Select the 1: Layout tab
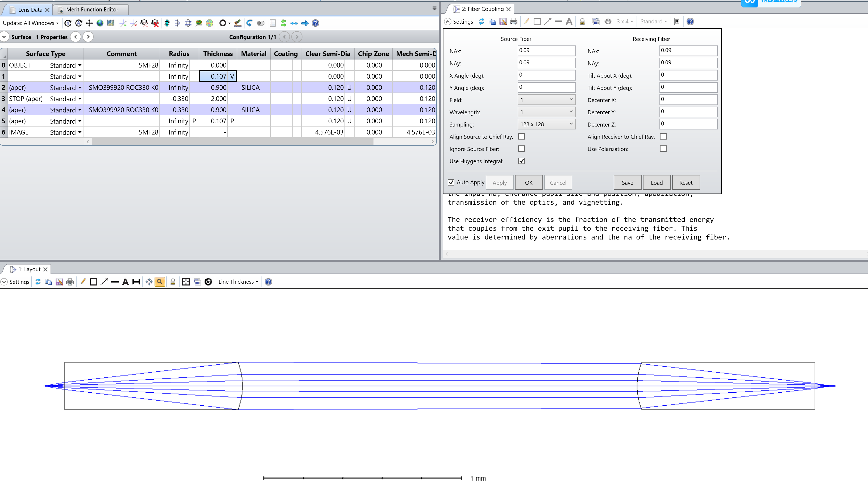The image size is (868, 483). [29, 269]
